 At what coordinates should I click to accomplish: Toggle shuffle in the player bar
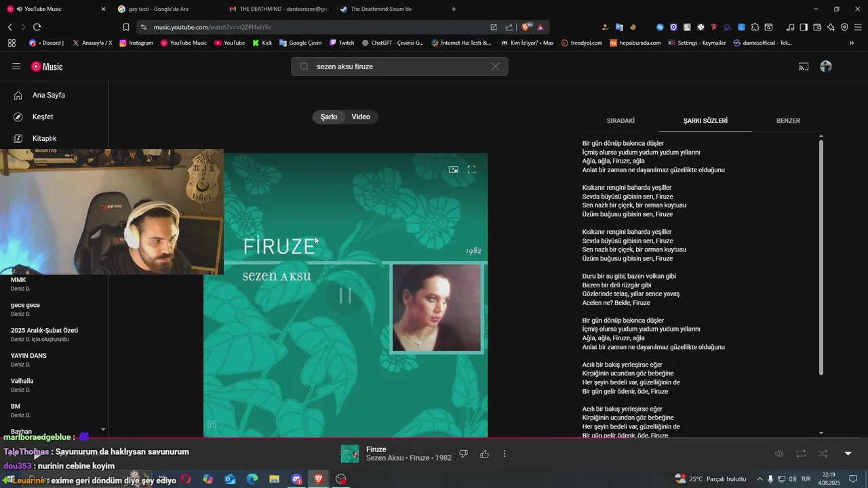[x=823, y=453]
